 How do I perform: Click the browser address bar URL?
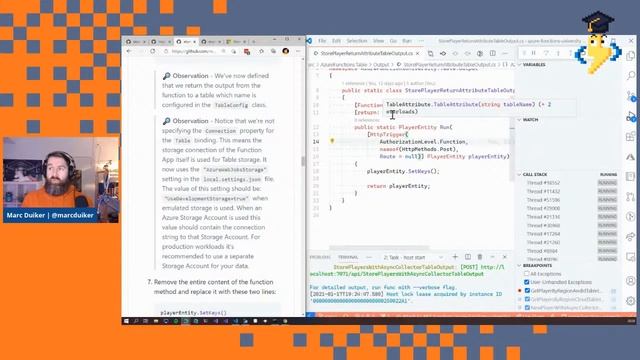coord(194,51)
